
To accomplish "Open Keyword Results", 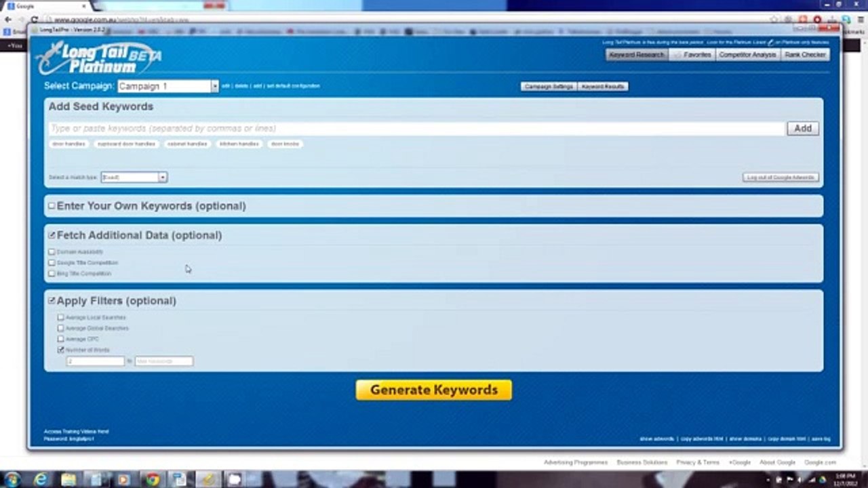I will click(603, 87).
